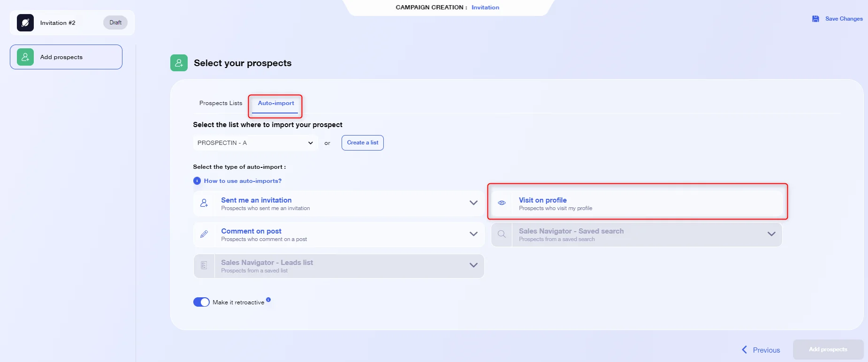Click the Invitation #2 campaign logo icon

[25, 23]
